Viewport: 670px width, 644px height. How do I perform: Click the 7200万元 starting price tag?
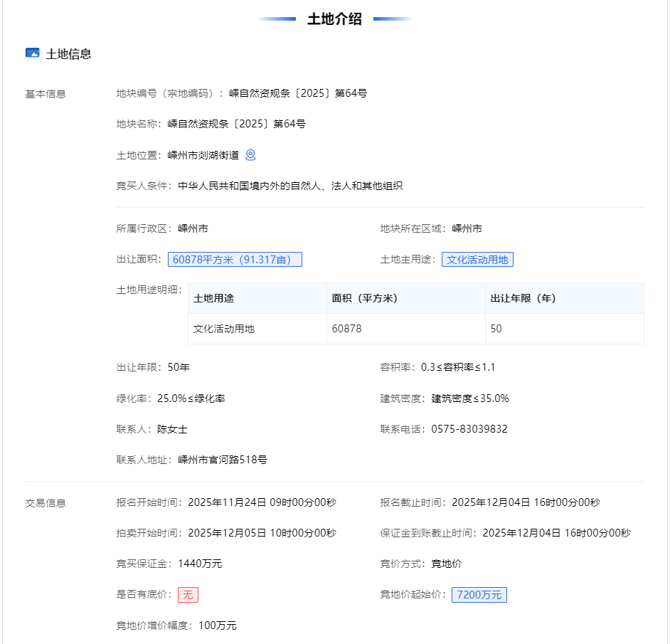coord(479,595)
